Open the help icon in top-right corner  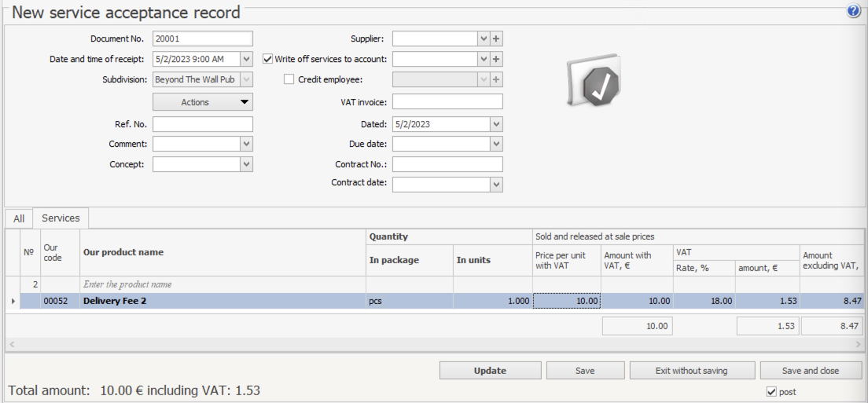[x=853, y=11]
